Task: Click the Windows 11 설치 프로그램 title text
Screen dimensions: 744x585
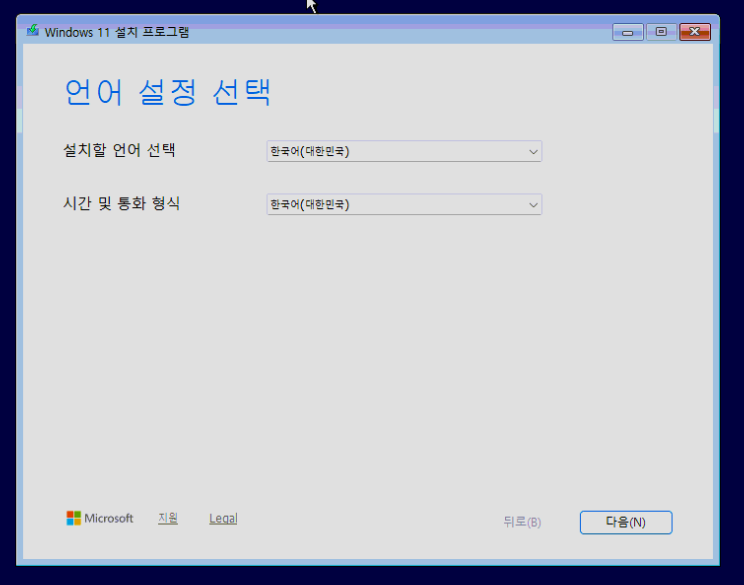Action: [x=117, y=32]
